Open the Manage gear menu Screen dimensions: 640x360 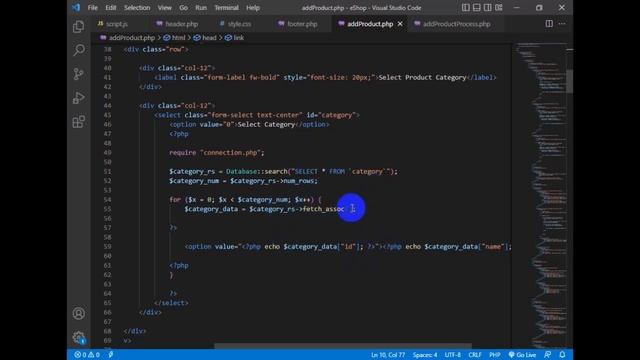pyautogui.click(x=79, y=337)
